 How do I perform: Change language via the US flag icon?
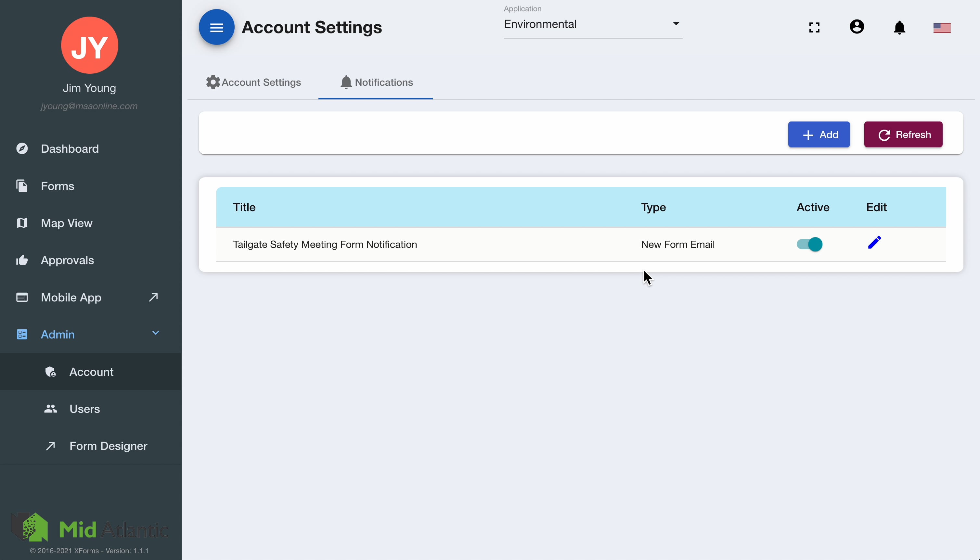click(942, 28)
